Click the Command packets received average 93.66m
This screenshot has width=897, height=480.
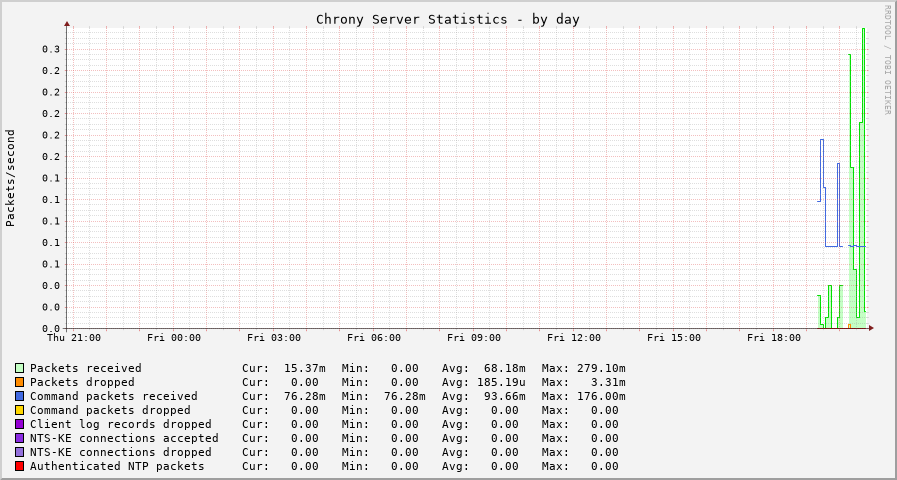(x=505, y=396)
